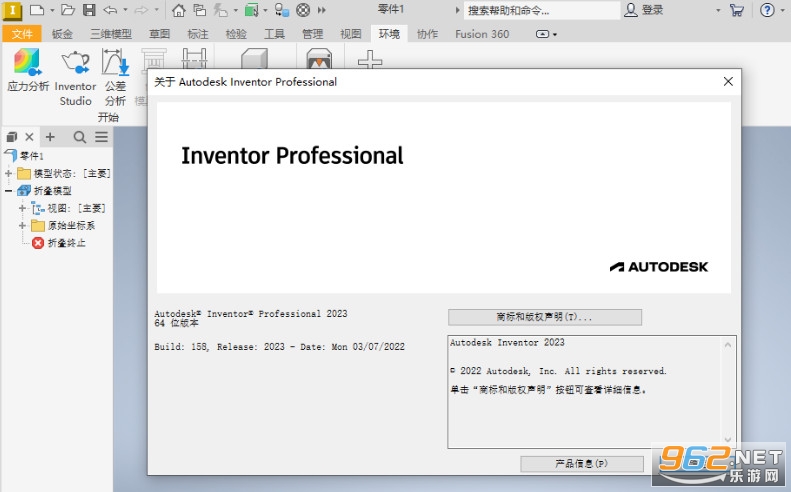
Task: Click arrow left of search help box
Action: [x=458, y=10]
